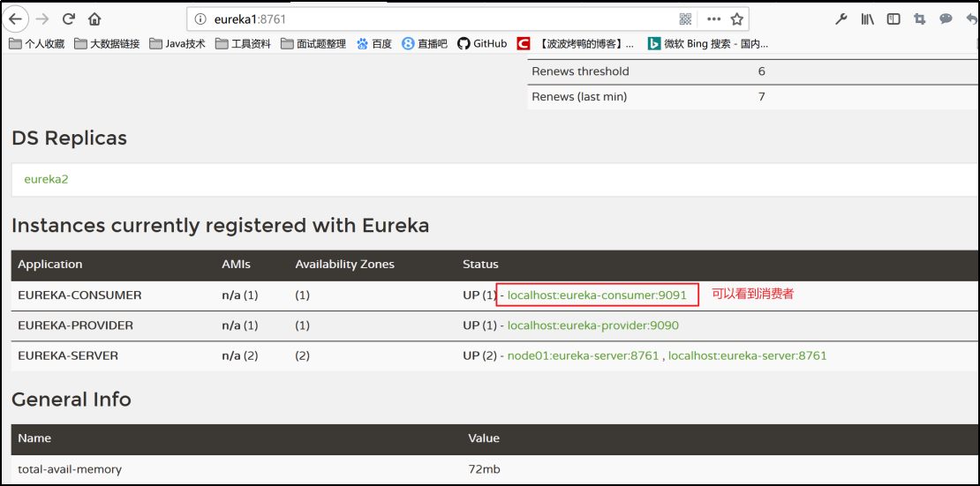Click the forward navigation arrow
Screen dimensions: 980x486
[x=41, y=19]
